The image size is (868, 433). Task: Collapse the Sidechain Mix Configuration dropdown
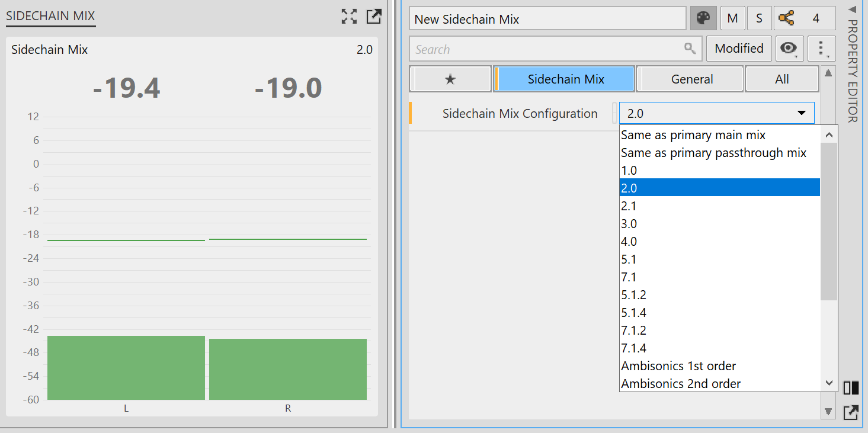[802, 113]
